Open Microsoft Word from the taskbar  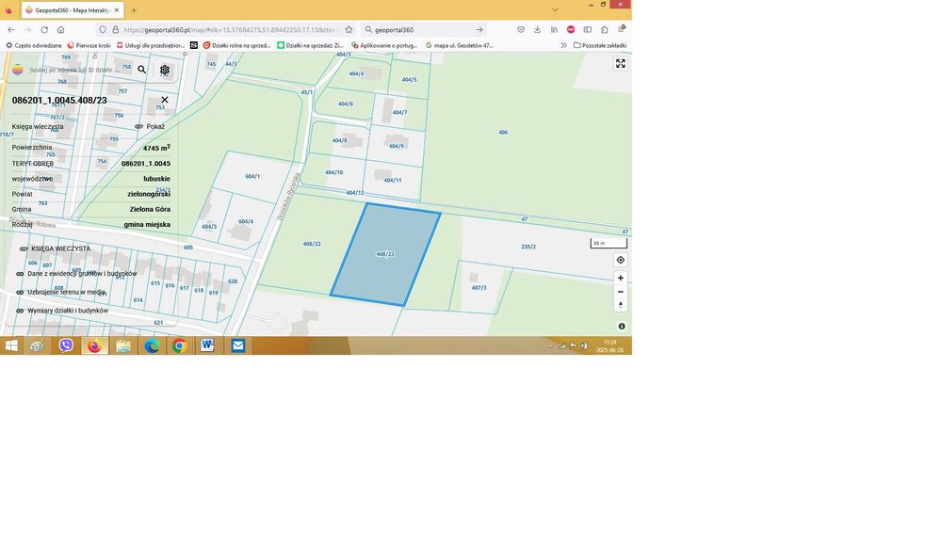pyautogui.click(x=207, y=345)
